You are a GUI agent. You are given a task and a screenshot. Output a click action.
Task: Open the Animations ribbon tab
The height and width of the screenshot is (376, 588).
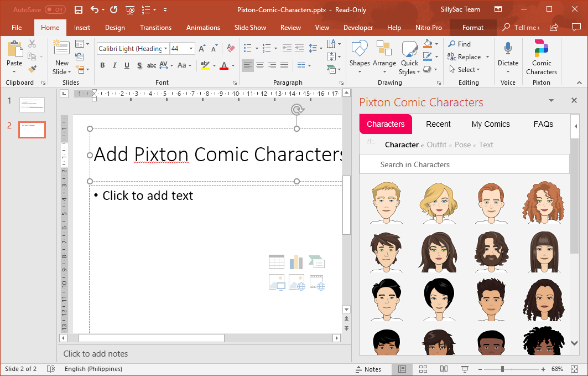click(x=203, y=28)
